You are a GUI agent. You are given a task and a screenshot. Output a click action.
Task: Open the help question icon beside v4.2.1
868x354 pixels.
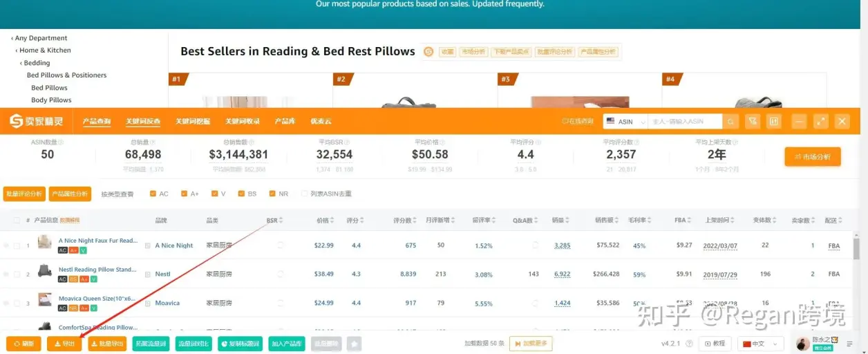pos(689,344)
